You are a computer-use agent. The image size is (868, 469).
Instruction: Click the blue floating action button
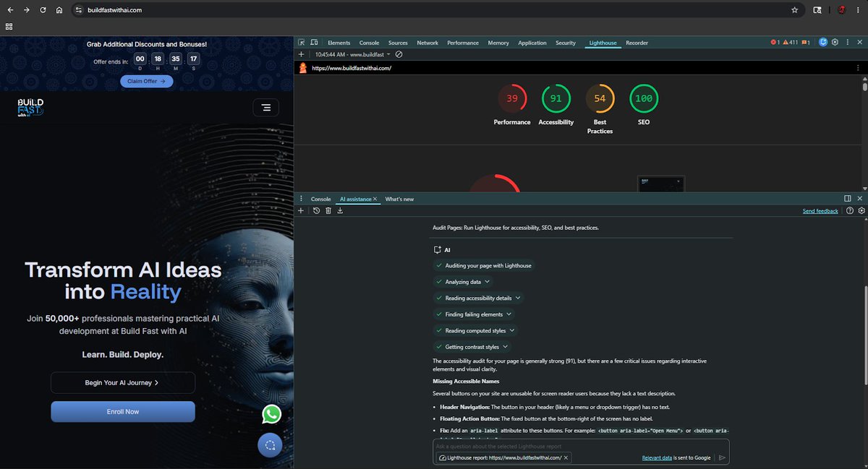coord(271,445)
